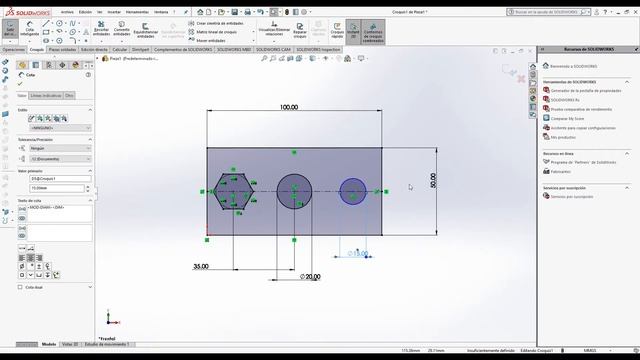Open the Herramientas menu

[137, 12]
